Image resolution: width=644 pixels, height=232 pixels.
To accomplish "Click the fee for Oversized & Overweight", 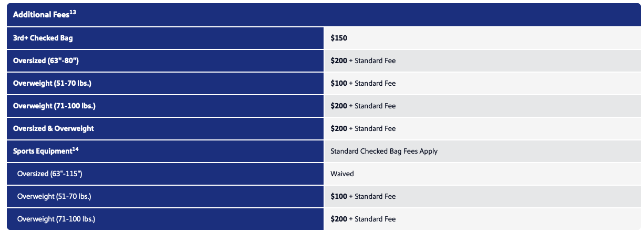I will click(x=363, y=129).
